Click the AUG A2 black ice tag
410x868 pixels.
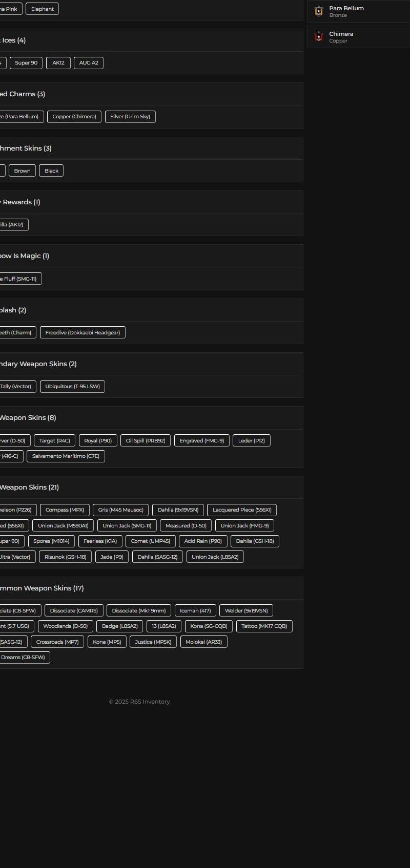pos(89,63)
